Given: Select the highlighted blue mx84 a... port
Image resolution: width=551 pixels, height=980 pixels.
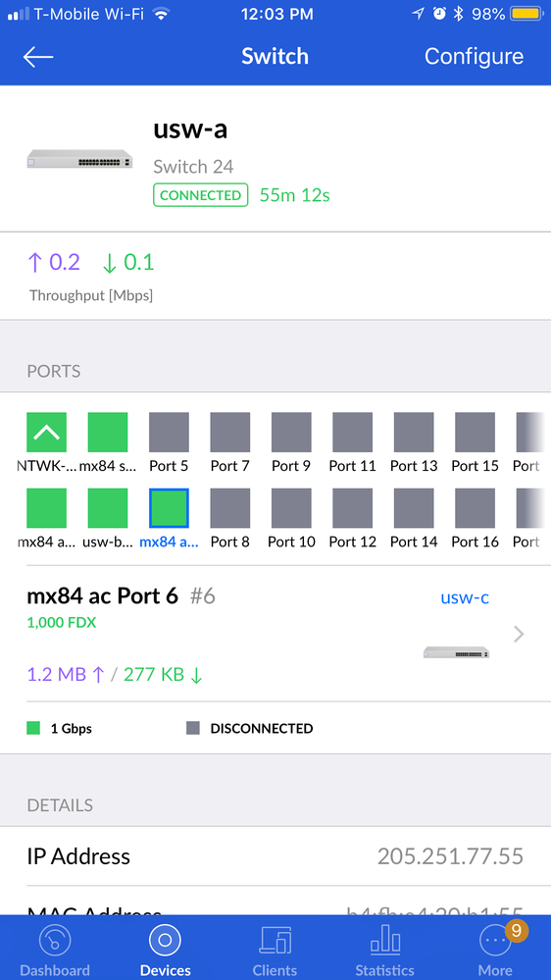Looking at the screenshot, I should (169, 508).
